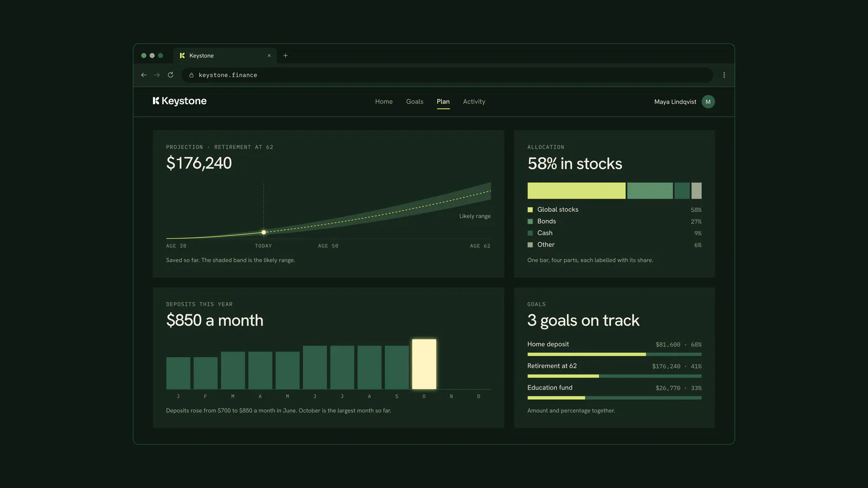This screenshot has width=868, height=488.
Task: Click the '3 goals on track' heading
Action: tap(583, 320)
